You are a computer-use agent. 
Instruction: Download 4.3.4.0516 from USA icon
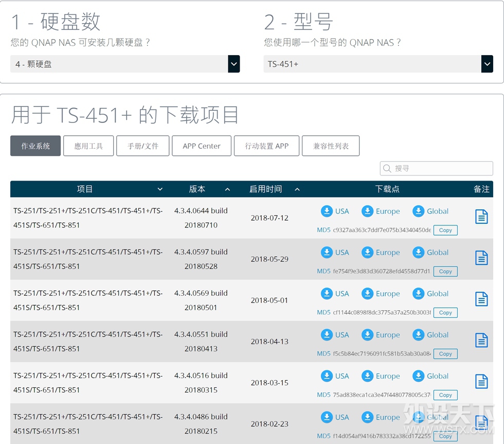(x=327, y=376)
